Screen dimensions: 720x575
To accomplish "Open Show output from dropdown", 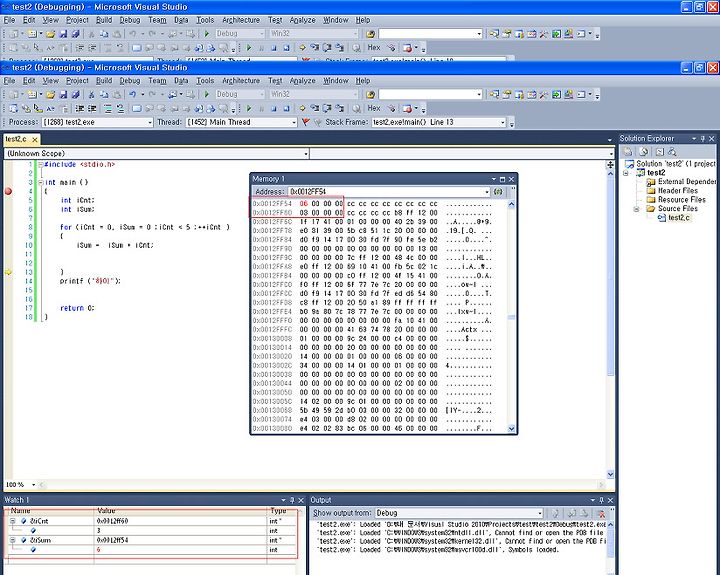I will 540,513.
